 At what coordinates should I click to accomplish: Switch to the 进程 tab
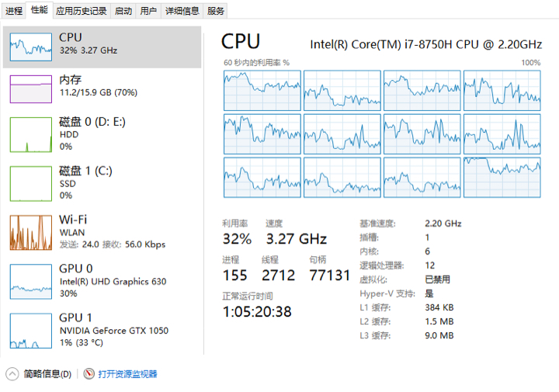(14, 11)
